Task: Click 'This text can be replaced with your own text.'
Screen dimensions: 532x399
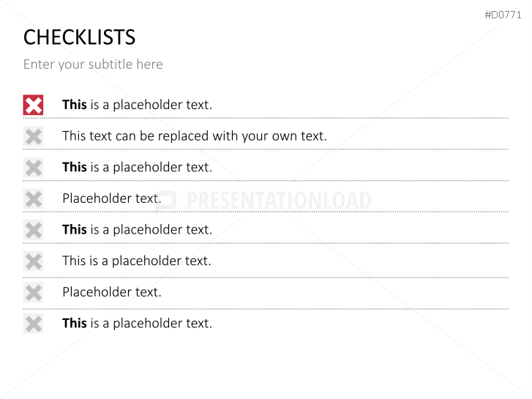Action: [x=195, y=136]
